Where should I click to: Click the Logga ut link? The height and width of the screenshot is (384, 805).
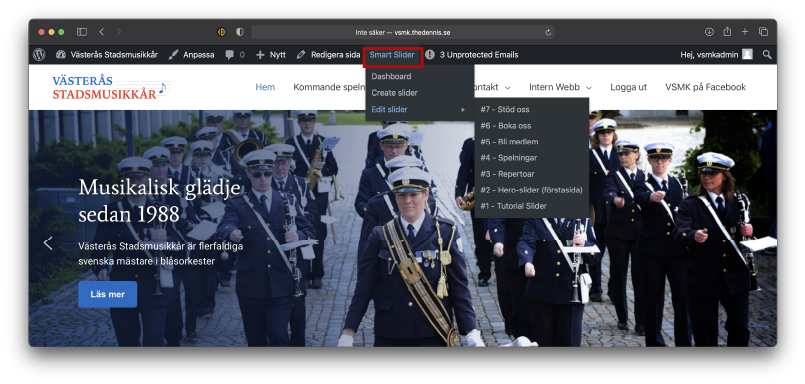click(628, 87)
